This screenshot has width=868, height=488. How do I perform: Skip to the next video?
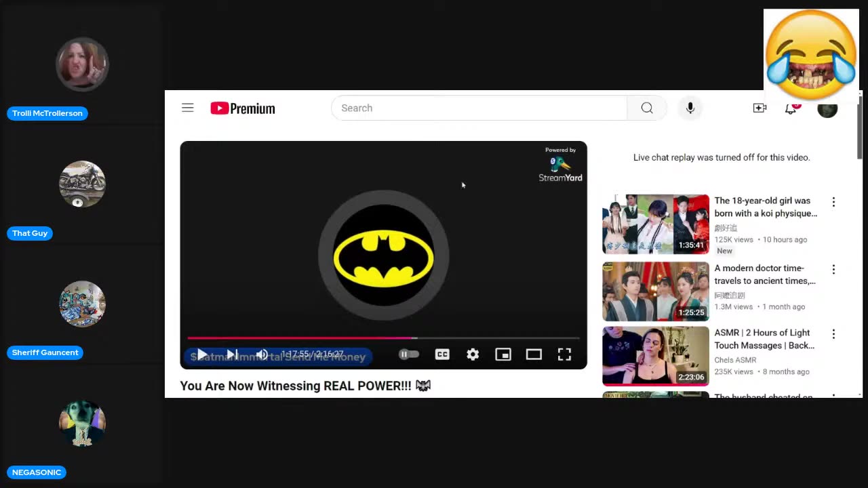(x=232, y=354)
